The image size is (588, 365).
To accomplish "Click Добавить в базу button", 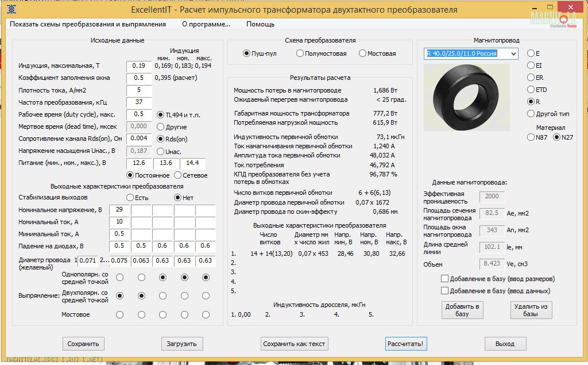I will [x=462, y=310].
